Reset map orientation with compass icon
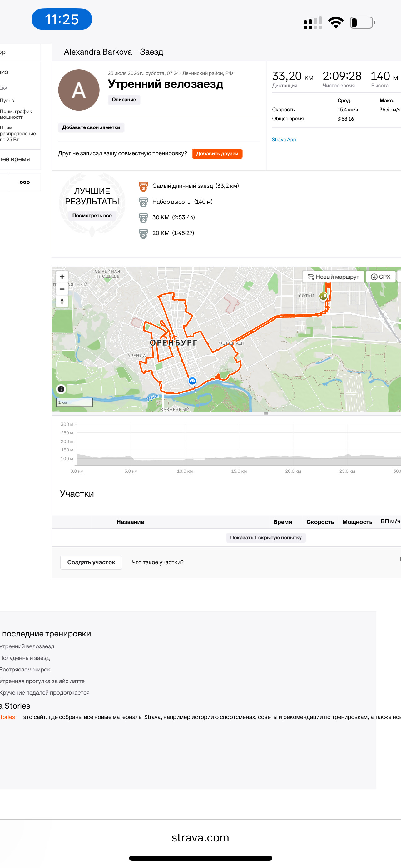The image size is (401, 868). (62, 301)
